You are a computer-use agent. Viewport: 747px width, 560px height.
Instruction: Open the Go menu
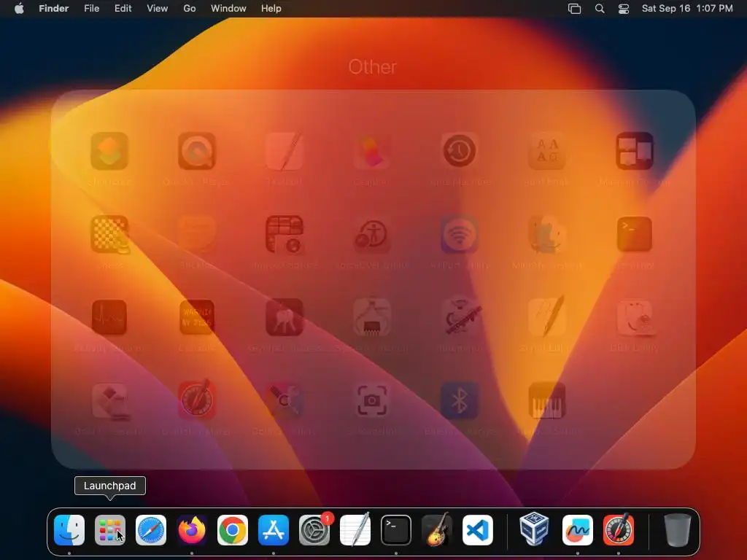click(x=190, y=8)
